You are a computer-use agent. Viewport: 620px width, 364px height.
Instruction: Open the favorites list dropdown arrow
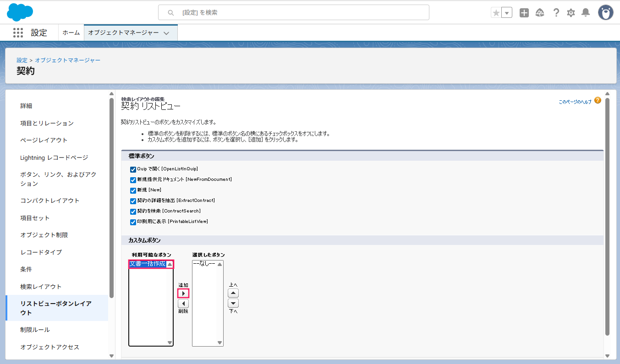click(507, 13)
